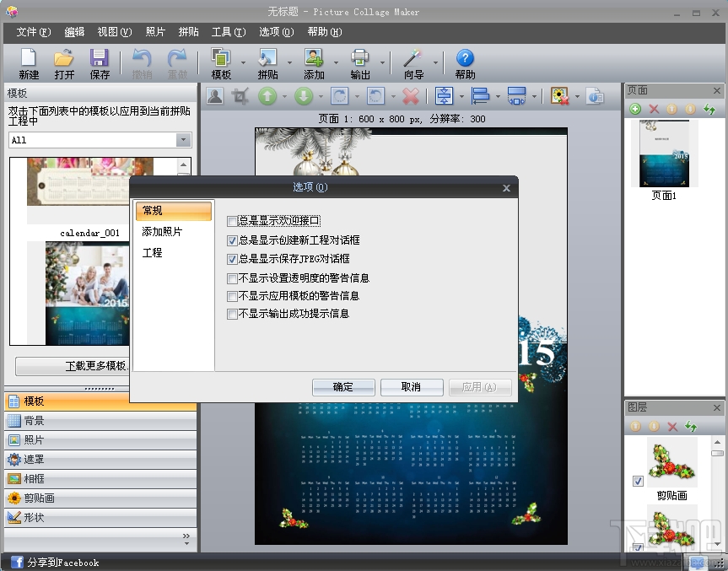The width and height of the screenshot is (728, 571).
Task: Enable 总是显示欢迎接口 checkbox
Action: (x=232, y=221)
